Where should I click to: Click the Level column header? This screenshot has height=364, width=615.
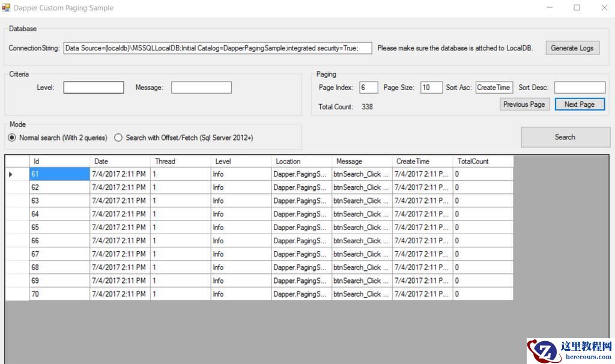[x=241, y=161]
